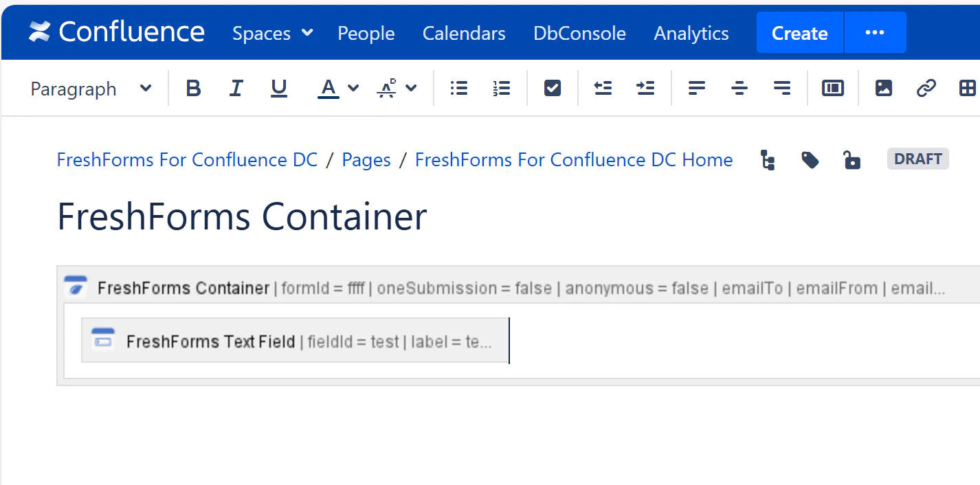This screenshot has height=485, width=980.
Task: Apply the current text color swatch
Action: (x=328, y=88)
